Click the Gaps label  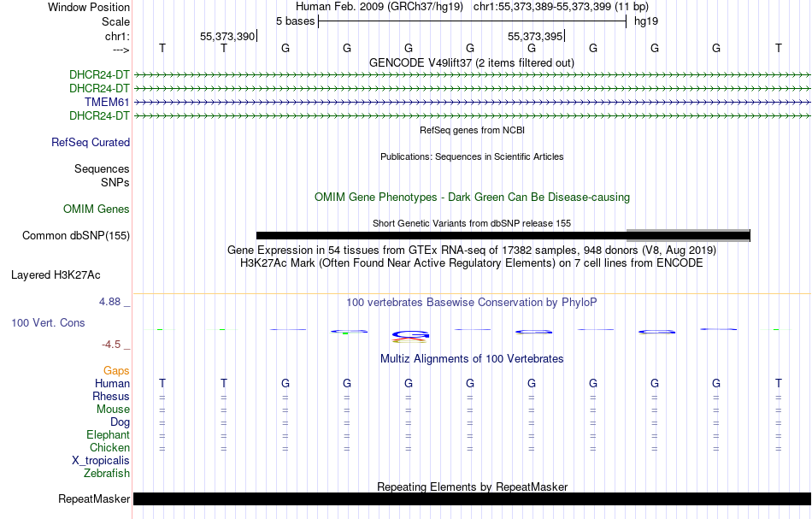(116, 370)
